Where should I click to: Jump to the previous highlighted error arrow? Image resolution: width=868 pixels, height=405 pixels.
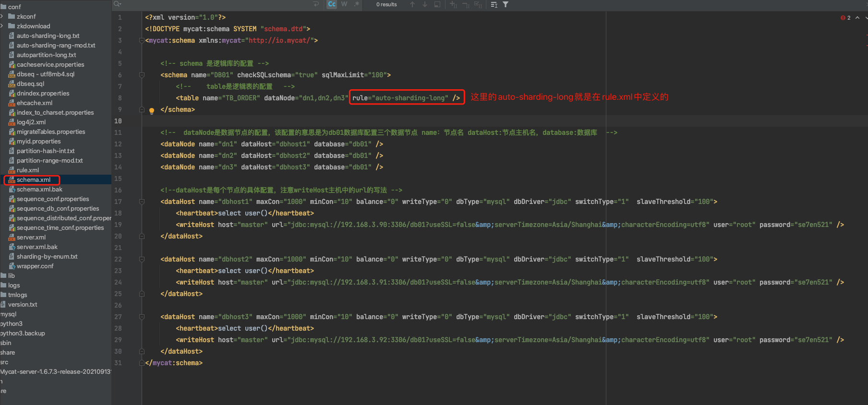pyautogui.click(x=857, y=18)
